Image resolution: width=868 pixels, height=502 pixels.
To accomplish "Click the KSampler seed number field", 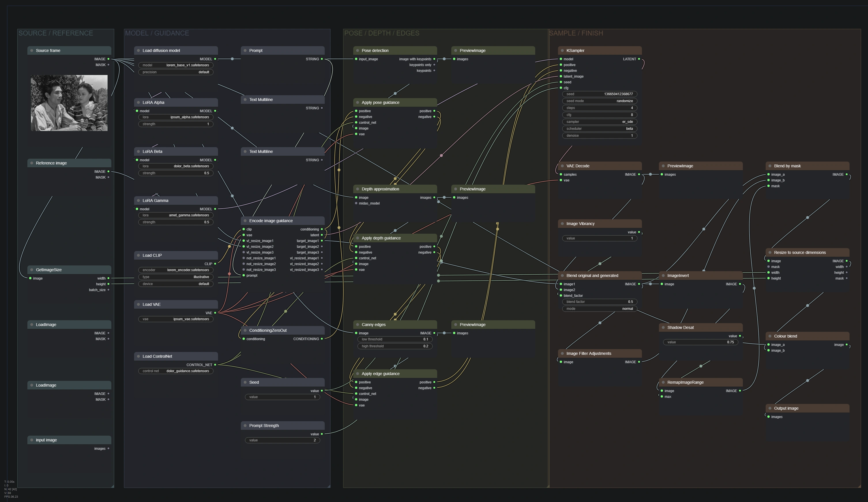I will coord(600,94).
